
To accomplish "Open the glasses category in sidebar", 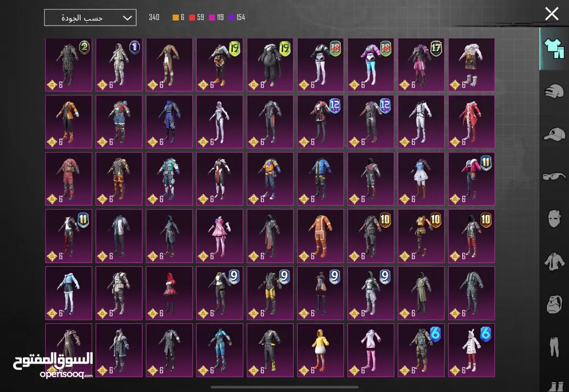I will (554, 176).
